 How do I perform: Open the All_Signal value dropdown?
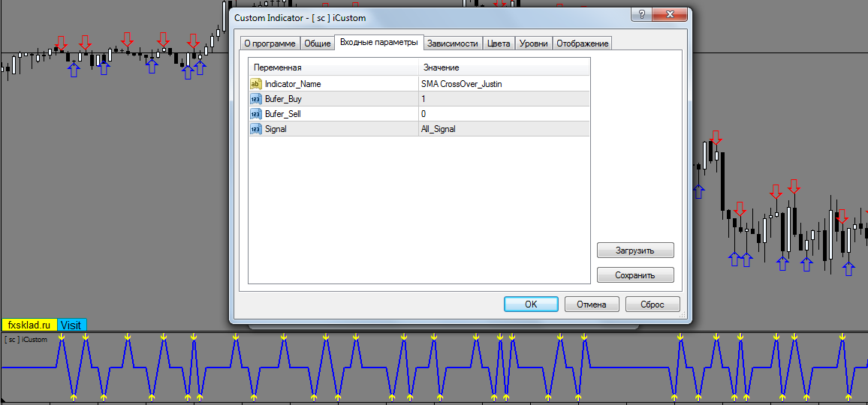(504, 129)
